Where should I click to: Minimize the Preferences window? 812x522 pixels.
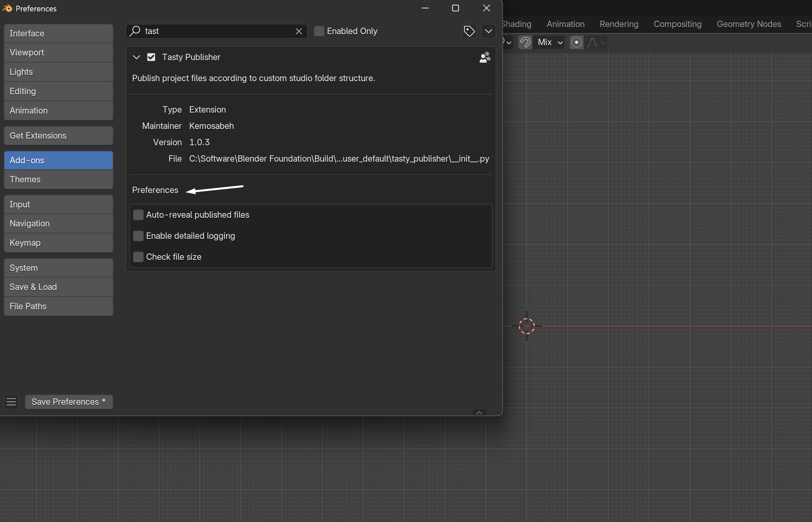425,8
